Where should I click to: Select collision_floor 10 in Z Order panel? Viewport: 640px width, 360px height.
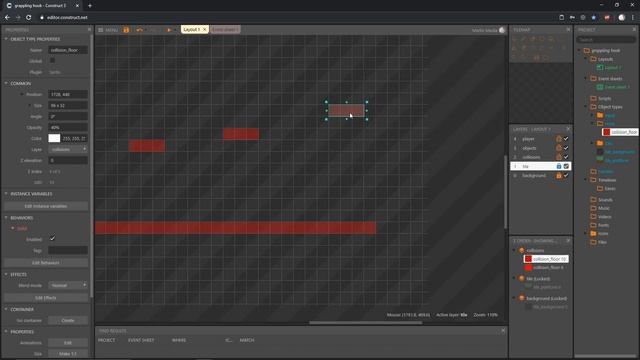[546, 259]
